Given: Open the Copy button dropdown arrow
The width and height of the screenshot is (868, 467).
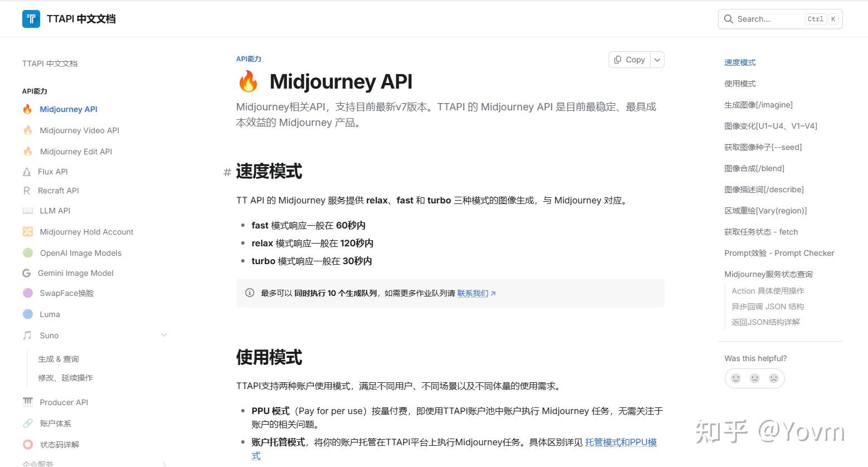Looking at the screenshot, I should [x=657, y=59].
